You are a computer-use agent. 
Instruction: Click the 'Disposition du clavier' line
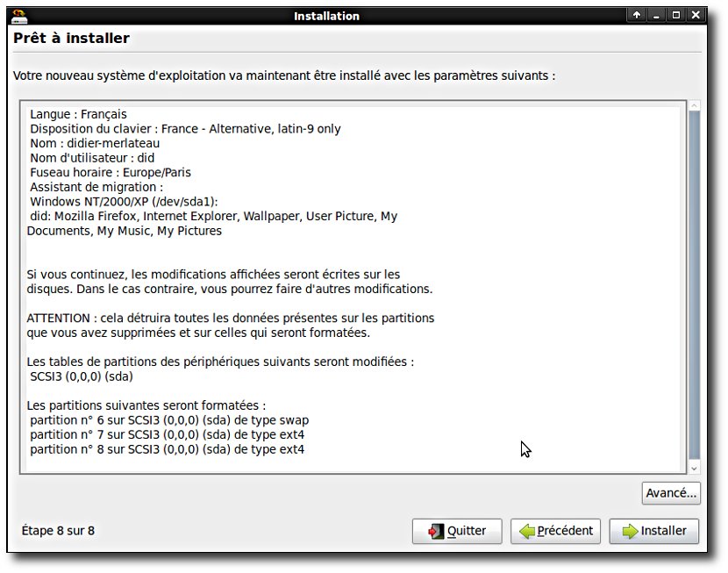185,129
